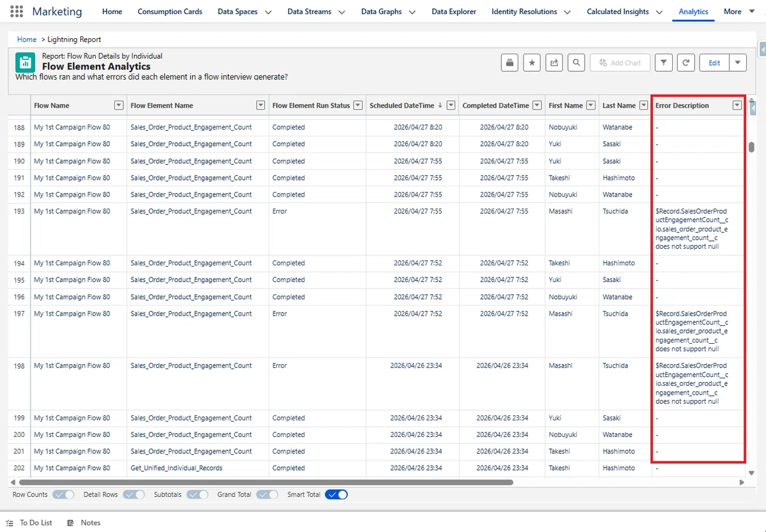Select the Analytics tab
Viewport: 766px width, 532px height.
pos(693,11)
